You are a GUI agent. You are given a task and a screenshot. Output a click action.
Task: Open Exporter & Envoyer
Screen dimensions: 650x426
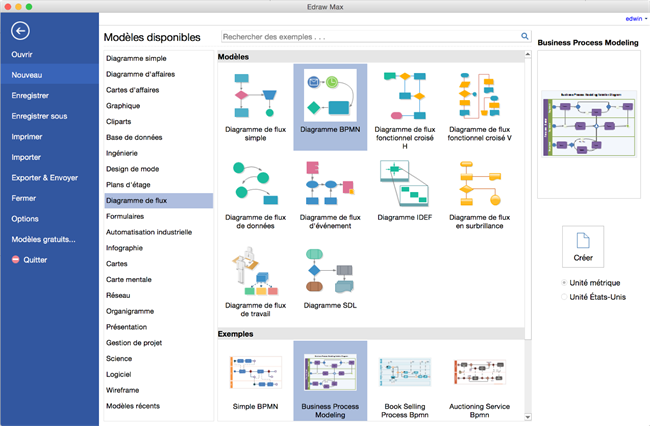coord(45,177)
